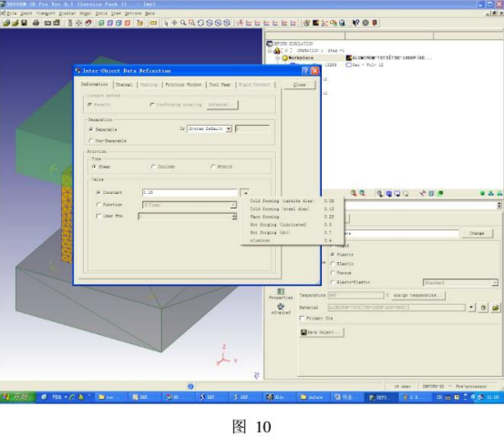
Task: Click the context help arrow-question icon
Action: pos(355,23)
